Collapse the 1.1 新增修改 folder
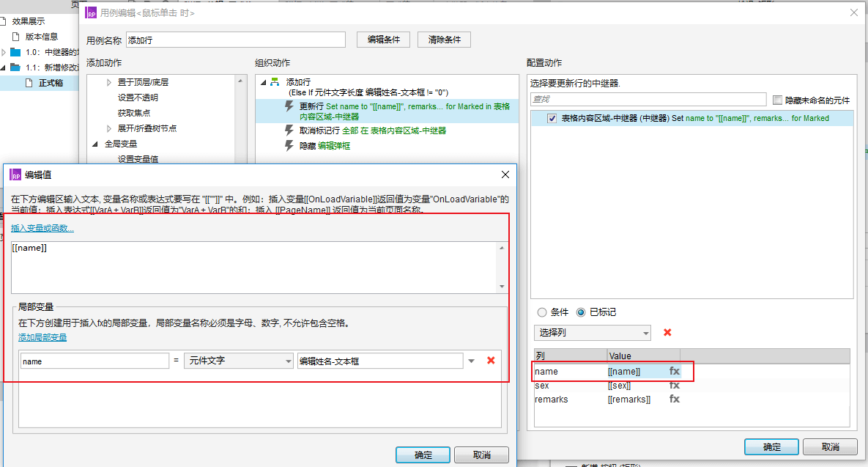Image resolution: width=868 pixels, height=467 pixels. [4, 67]
